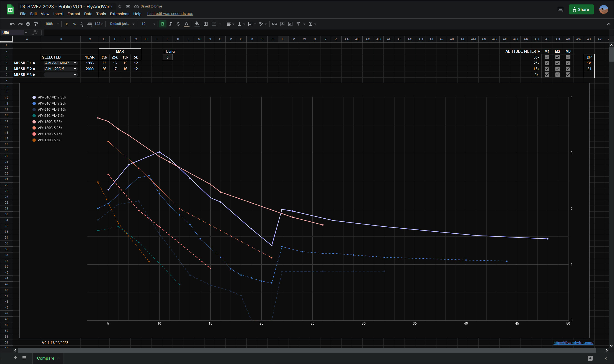614x364 pixels.
Task: Open the empty Missile 3 dropdown
Action: click(x=75, y=75)
